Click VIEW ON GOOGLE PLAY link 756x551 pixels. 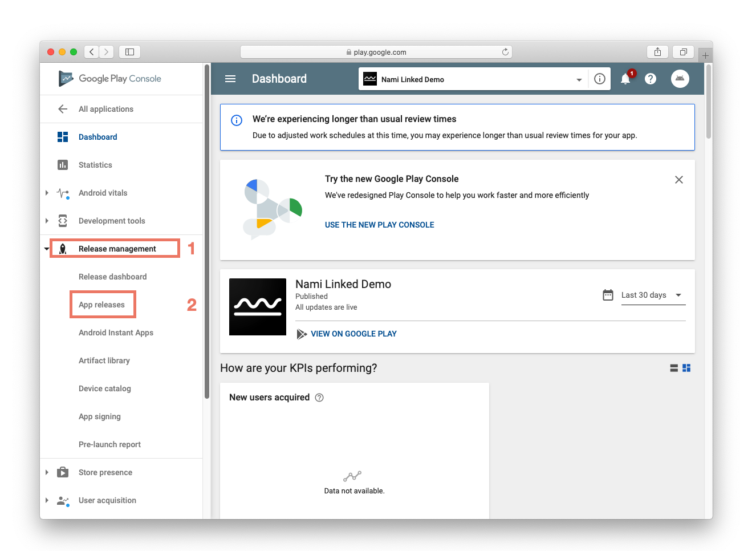tap(353, 334)
